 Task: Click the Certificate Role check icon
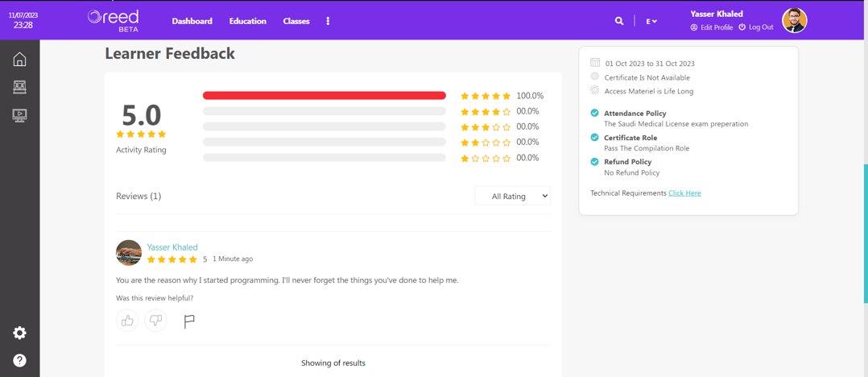pos(594,137)
